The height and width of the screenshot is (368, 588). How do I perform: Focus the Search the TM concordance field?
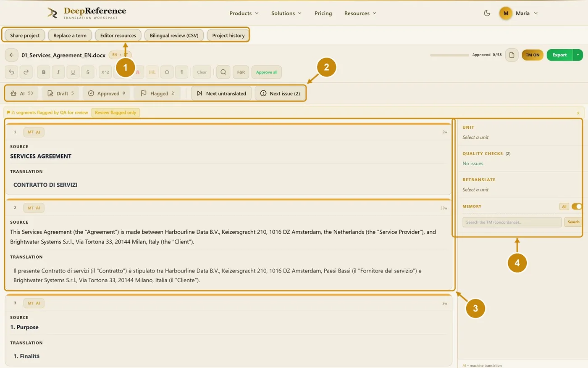click(x=512, y=222)
